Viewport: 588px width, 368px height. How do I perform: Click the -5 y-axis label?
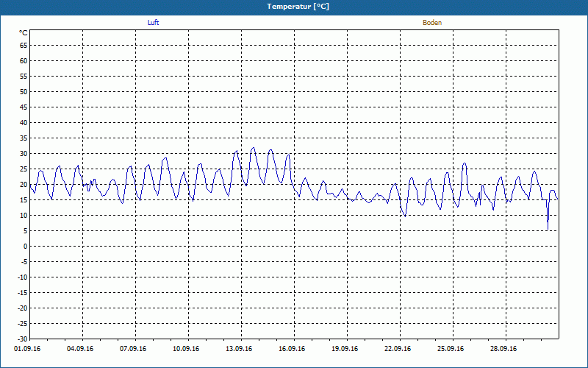[x=24, y=262]
